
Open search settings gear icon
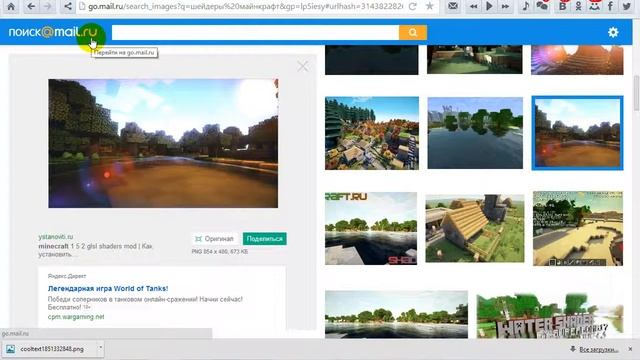[x=613, y=32]
